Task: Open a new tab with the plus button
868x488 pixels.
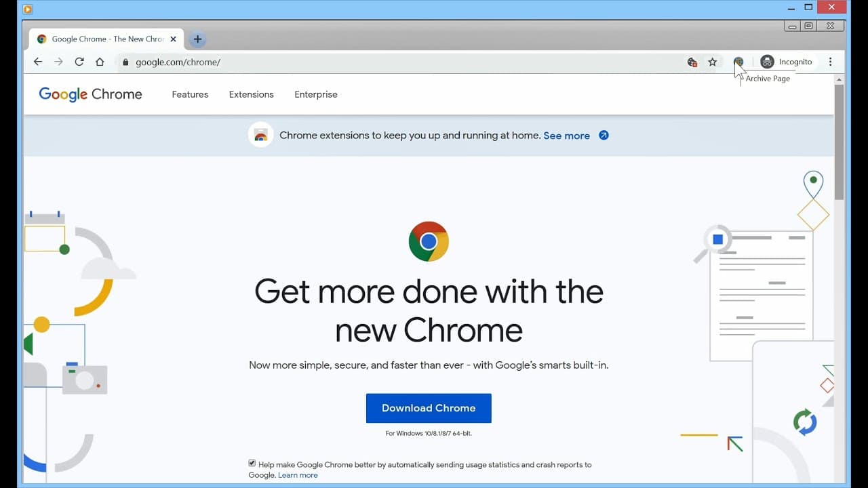Action: click(x=197, y=39)
